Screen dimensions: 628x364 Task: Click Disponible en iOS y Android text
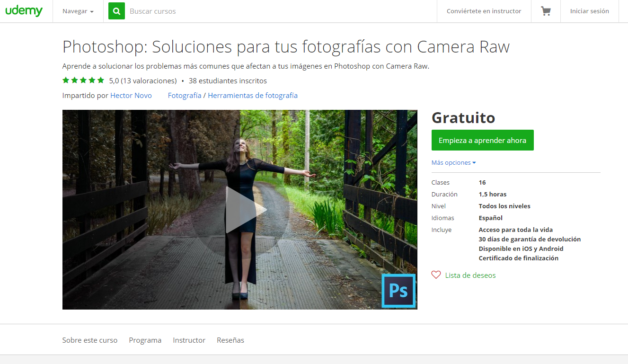click(x=521, y=249)
